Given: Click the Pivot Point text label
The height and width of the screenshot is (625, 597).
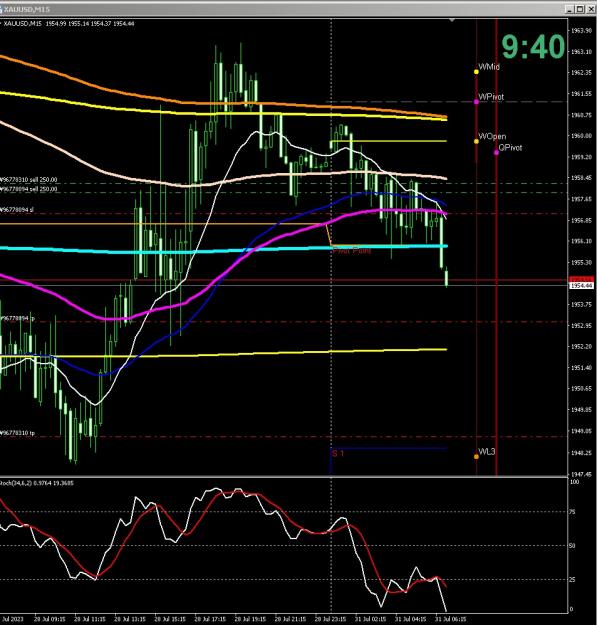Looking at the screenshot, I should click(352, 251).
